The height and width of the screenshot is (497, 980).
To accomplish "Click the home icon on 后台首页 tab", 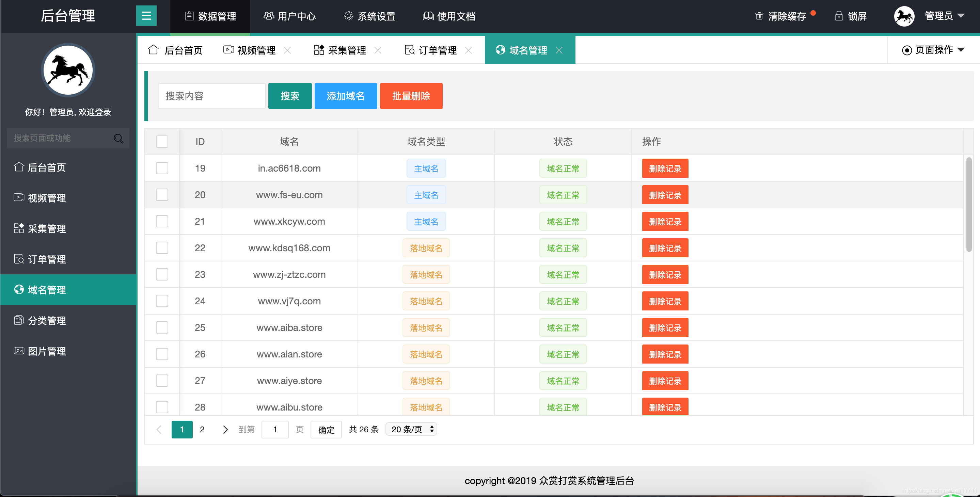I will click(153, 50).
